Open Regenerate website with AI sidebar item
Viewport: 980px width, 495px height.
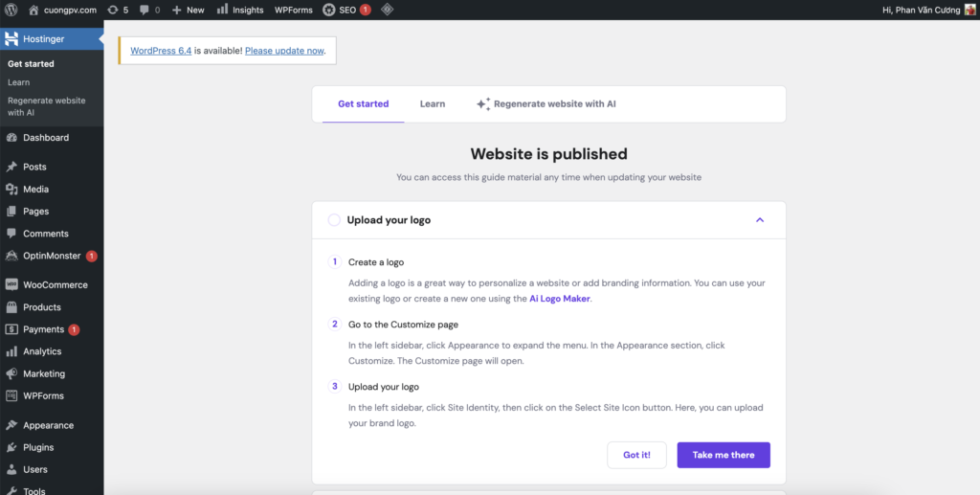coord(47,106)
